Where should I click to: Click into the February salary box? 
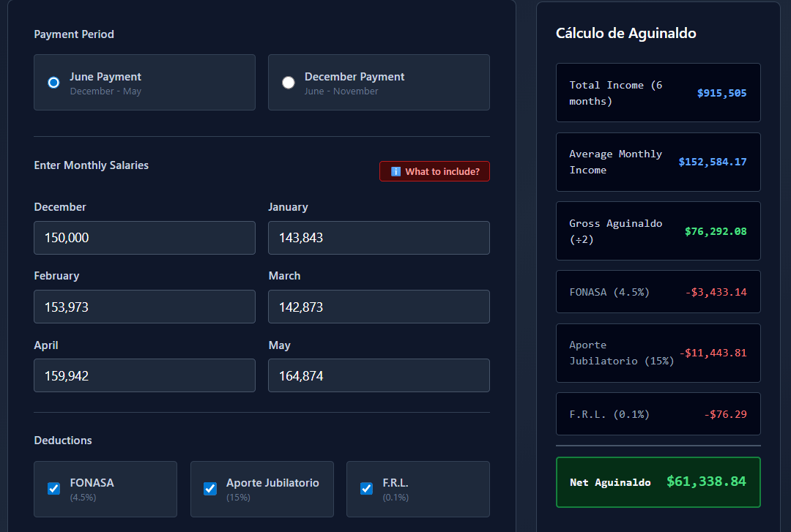coord(144,307)
